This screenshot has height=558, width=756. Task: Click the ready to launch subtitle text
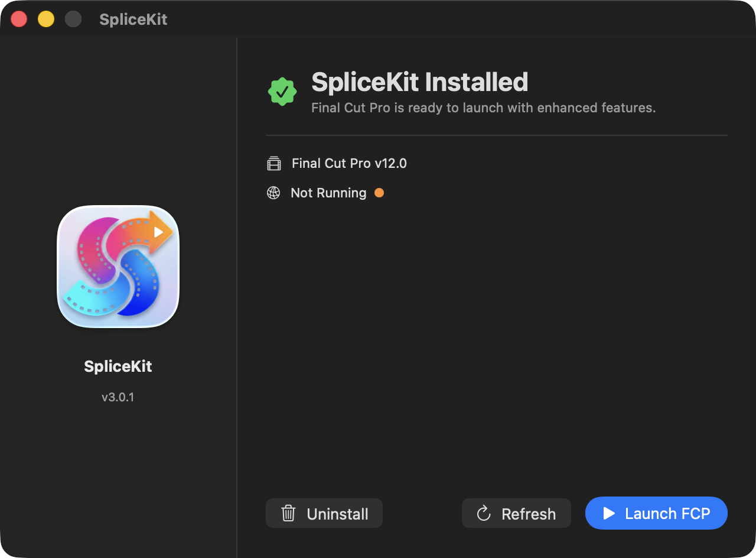pyautogui.click(x=483, y=108)
